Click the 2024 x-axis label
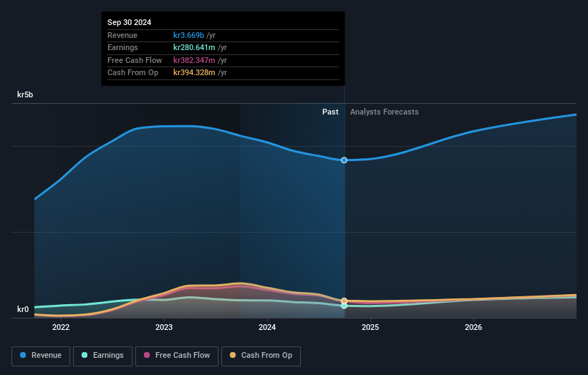 pyautogui.click(x=267, y=328)
